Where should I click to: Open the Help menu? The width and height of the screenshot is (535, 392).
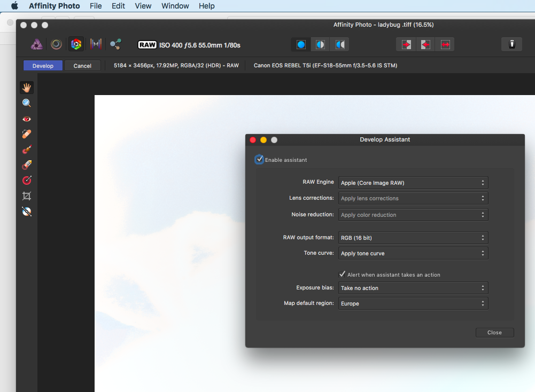tap(207, 6)
